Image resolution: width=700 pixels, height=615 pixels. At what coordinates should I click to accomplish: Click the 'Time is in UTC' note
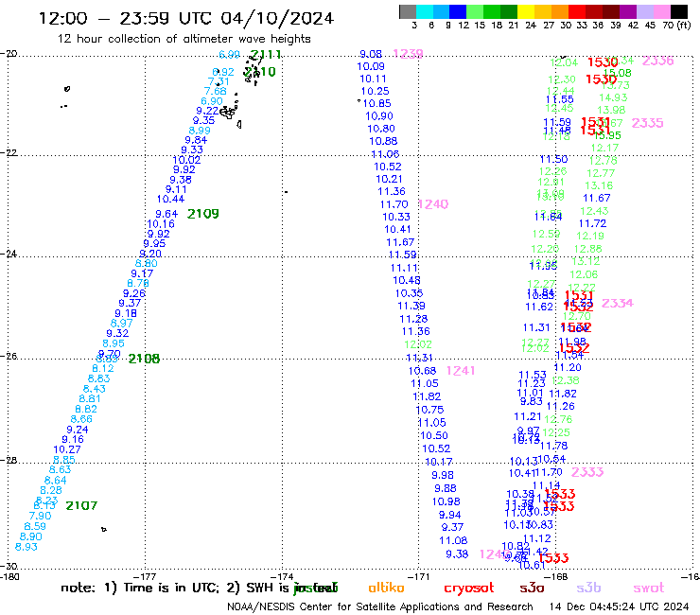(172, 588)
